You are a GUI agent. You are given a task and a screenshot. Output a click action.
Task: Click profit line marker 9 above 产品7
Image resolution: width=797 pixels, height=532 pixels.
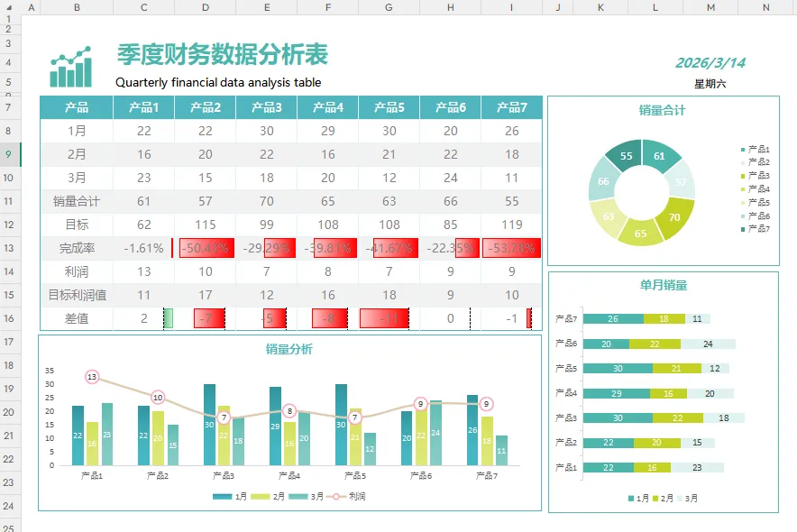point(487,404)
